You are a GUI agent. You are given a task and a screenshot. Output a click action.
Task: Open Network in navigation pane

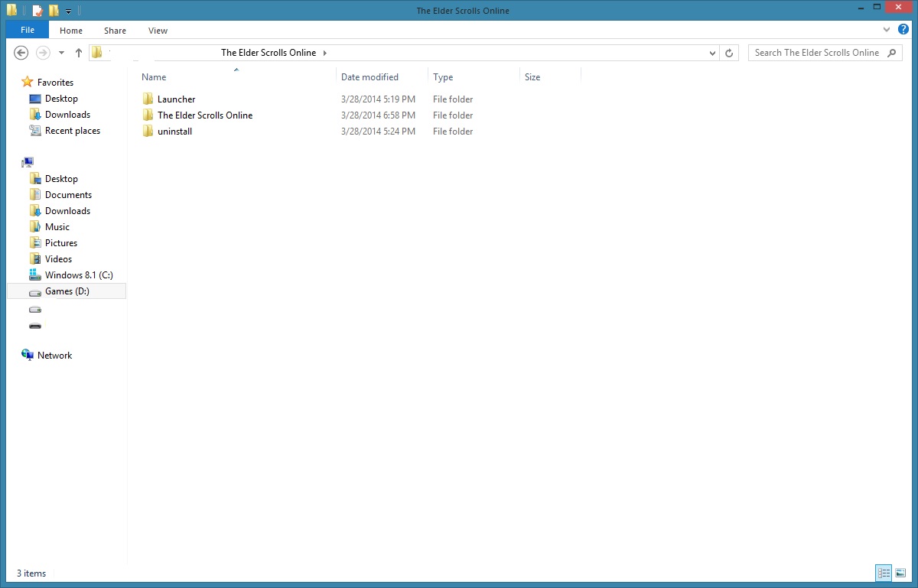[54, 356]
